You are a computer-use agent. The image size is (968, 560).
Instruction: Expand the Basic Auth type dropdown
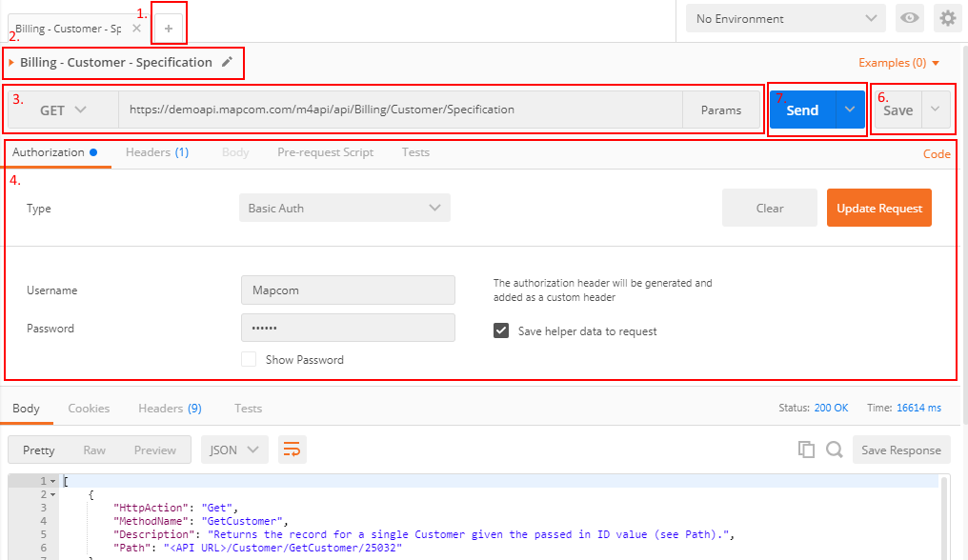pos(344,208)
